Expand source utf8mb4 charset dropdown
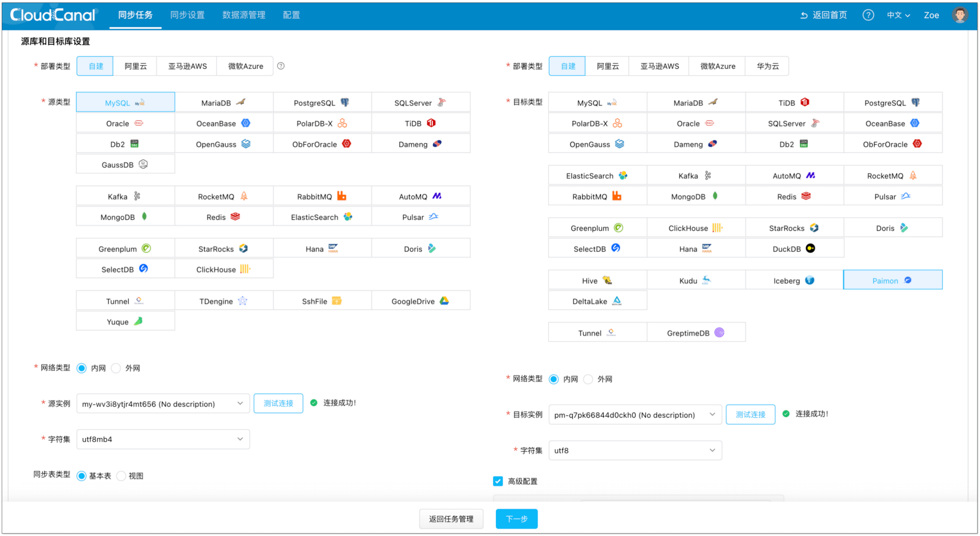 coord(163,439)
